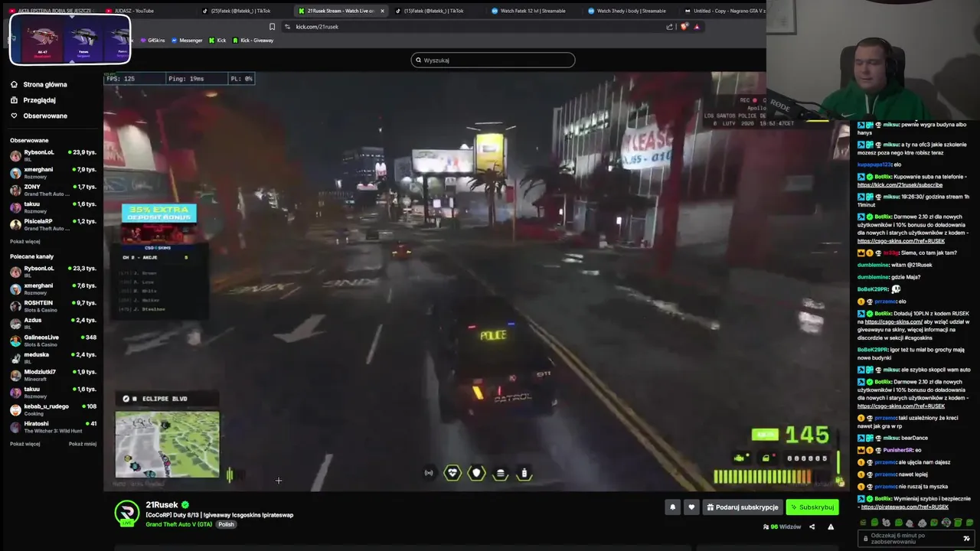Open Azdus channel in recommended list

click(x=53, y=323)
